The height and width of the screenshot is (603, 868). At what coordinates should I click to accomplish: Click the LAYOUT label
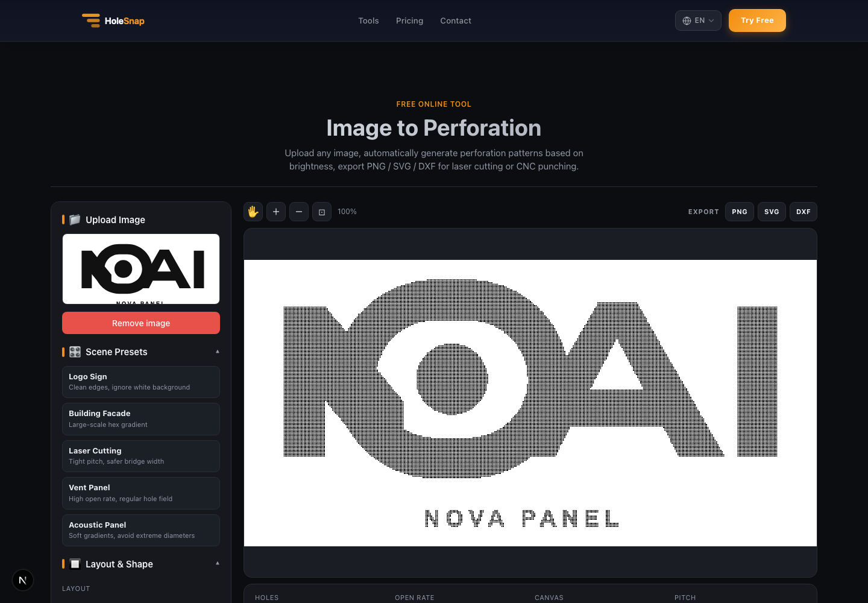[76, 589]
